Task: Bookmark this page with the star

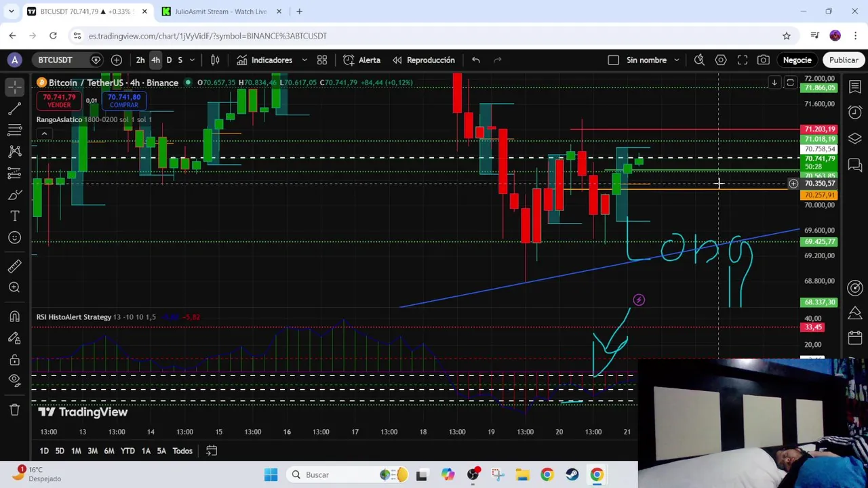Action: [787, 36]
